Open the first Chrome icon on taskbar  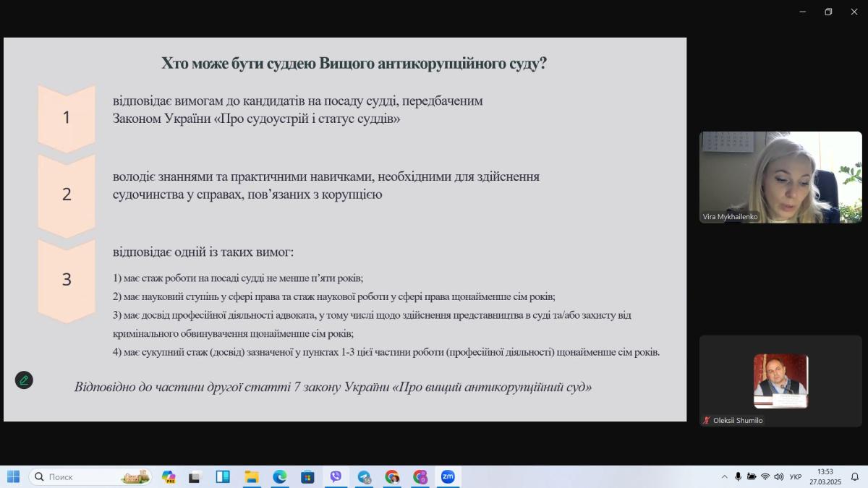392,476
